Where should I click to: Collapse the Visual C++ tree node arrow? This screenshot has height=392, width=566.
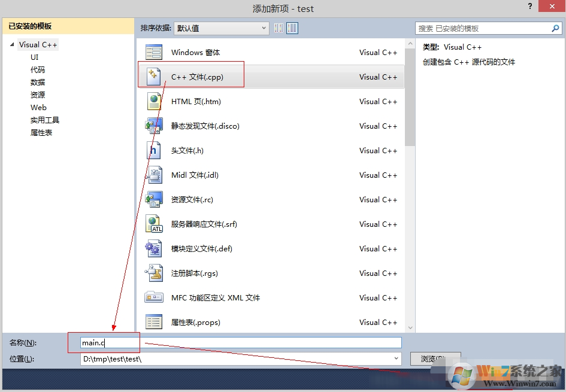pos(12,44)
